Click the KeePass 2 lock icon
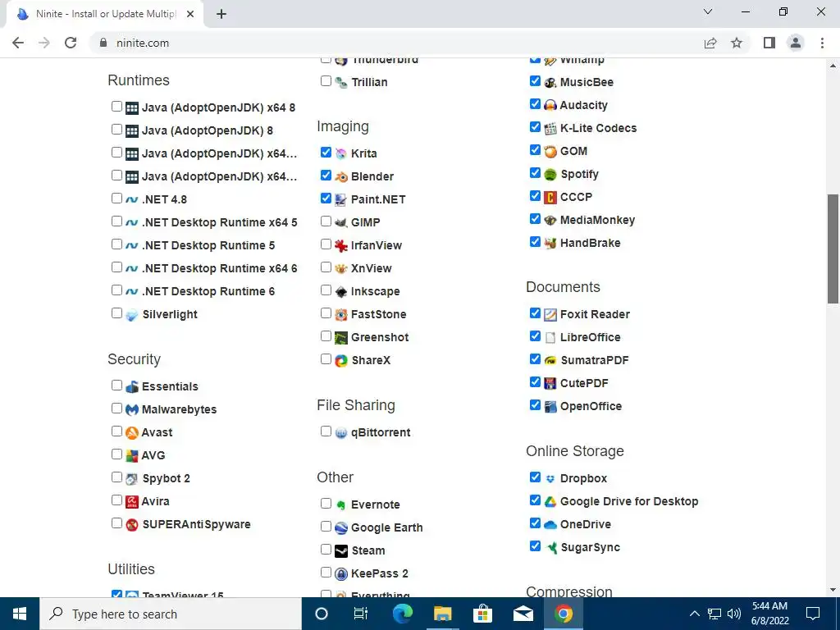Viewport: 840px width, 630px height. (x=341, y=573)
